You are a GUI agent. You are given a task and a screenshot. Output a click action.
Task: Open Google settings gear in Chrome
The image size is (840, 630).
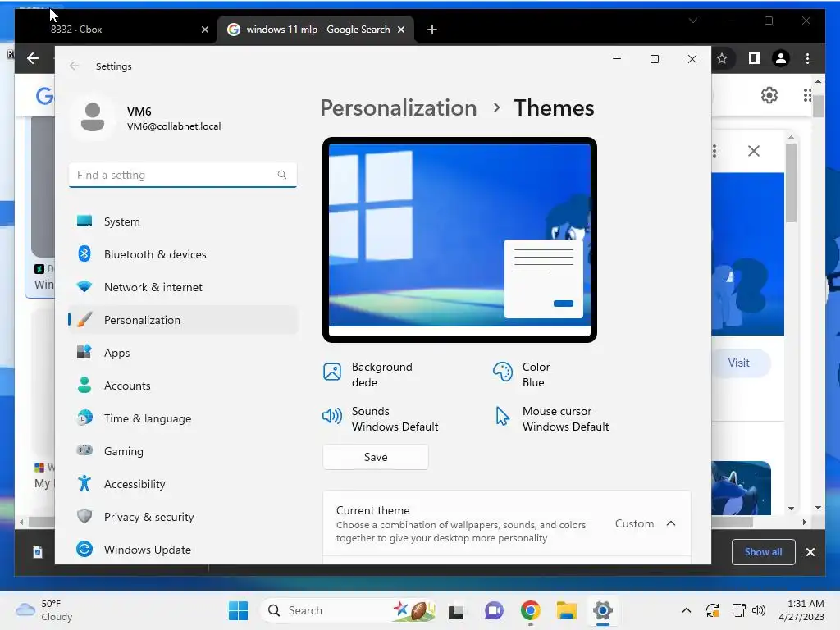(x=769, y=95)
